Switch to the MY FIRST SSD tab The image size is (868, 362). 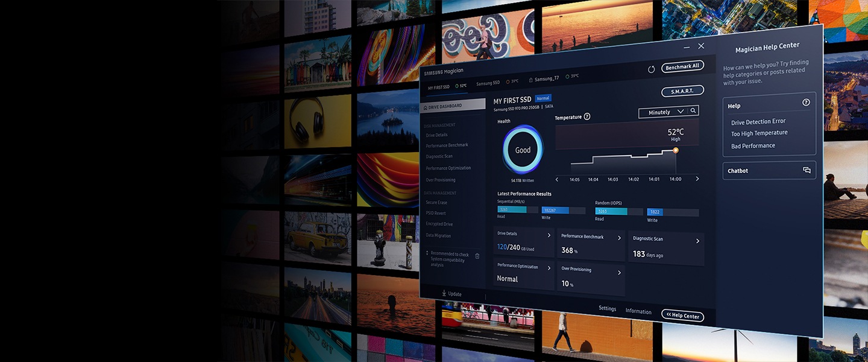point(447,87)
